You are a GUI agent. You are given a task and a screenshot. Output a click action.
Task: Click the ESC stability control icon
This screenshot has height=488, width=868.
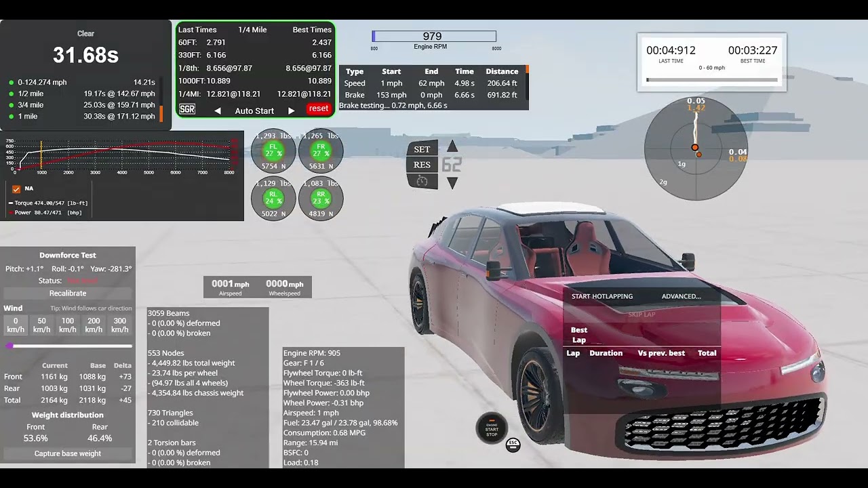[513, 444]
